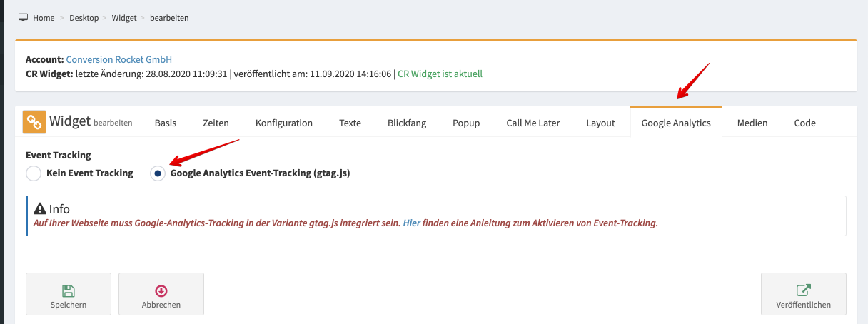Go to the Blickfang tab
Image resolution: width=868 pixels, height=324 pixels.
pyautogui.click(x=407, y=123)
